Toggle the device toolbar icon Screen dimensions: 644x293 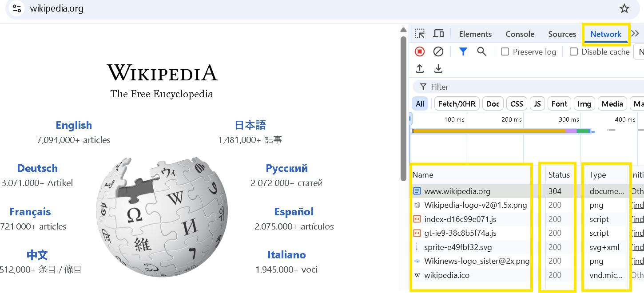pyautogui.click(x=438, y=33)
